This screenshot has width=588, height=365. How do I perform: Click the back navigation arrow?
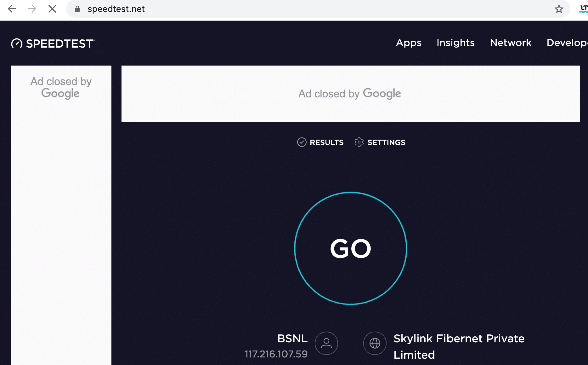coord(12,9)
